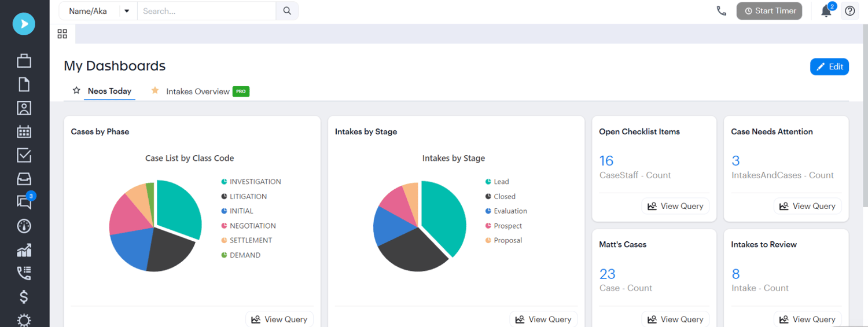The image size is (868, 327).
Task: Click View Query in Open Checklist Items
Action: pyautogui.click(x=675, y=206)
